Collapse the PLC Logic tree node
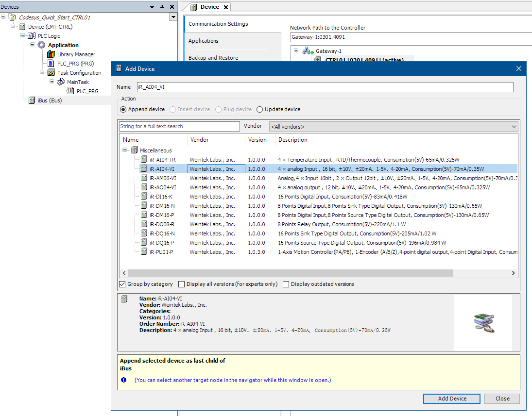This screenshot has width=532, height=416. [22, 35]
